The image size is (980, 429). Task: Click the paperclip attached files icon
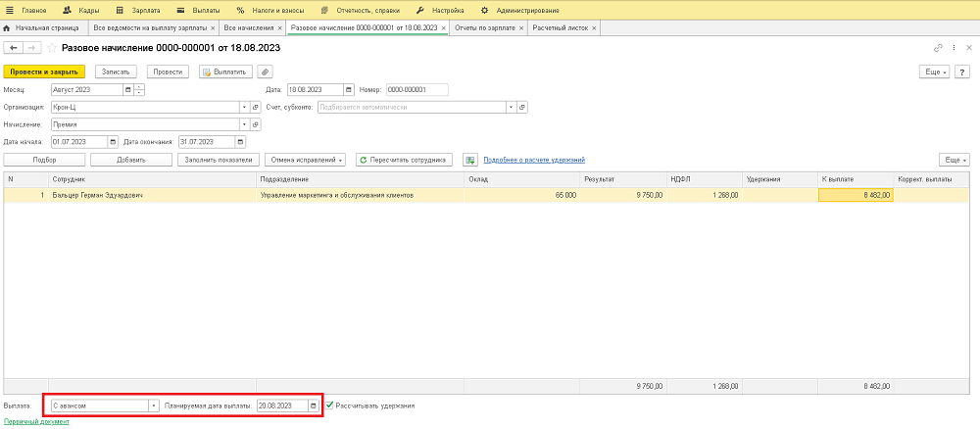point(266,71)
